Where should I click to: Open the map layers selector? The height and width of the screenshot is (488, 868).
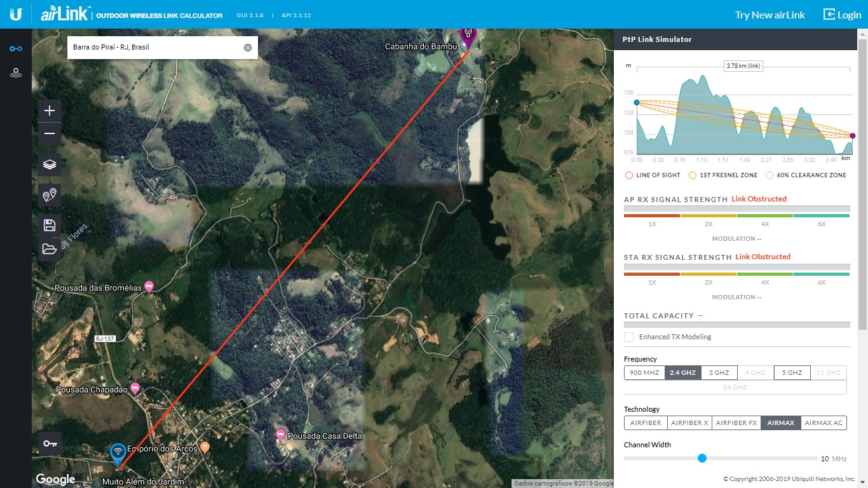[50, 165]
